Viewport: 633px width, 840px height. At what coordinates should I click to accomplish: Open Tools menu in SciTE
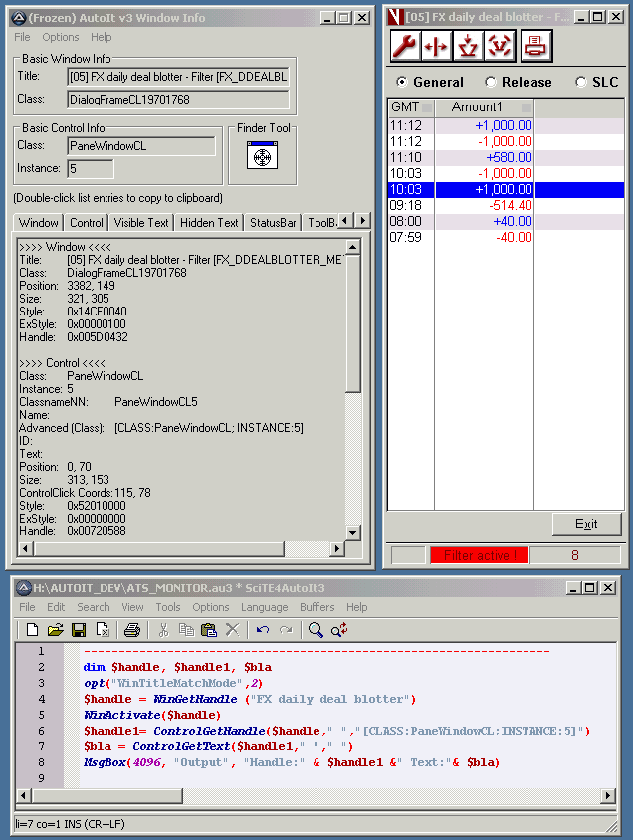(168, 607)
